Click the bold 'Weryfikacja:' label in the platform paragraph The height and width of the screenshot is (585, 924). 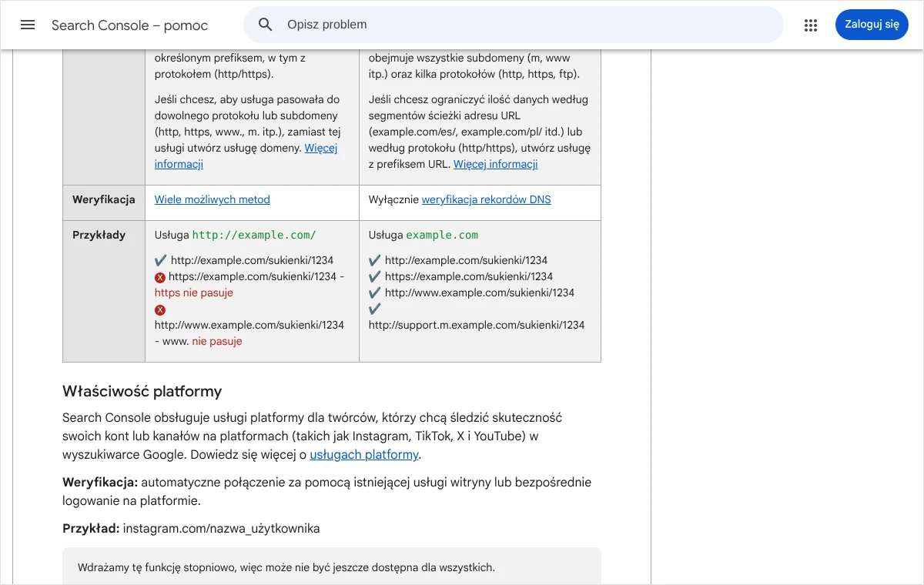click(100, 483)
